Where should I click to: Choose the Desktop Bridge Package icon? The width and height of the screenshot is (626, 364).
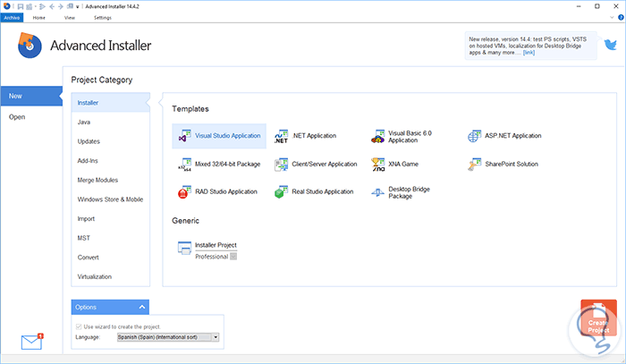tap(377, 192)
